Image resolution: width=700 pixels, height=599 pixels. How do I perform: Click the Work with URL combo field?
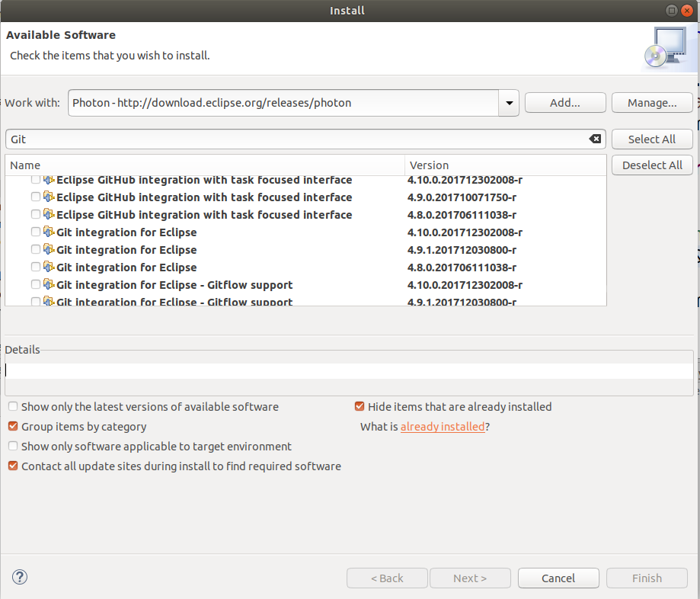(283, 103)
